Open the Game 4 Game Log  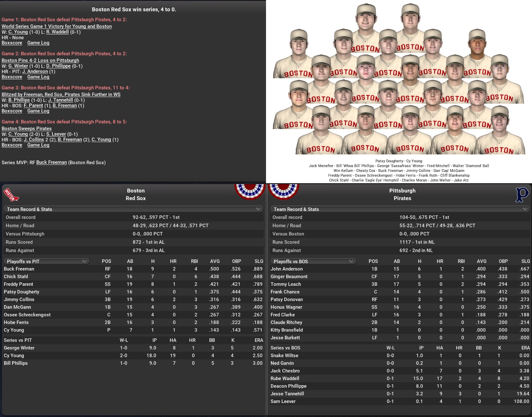[38, 145]
